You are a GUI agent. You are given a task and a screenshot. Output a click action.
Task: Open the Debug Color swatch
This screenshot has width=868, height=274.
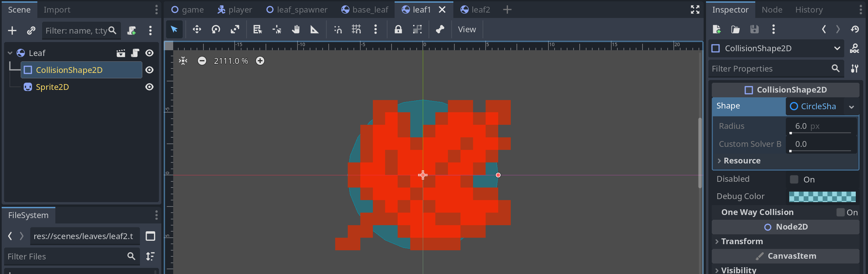pos(822,196)
